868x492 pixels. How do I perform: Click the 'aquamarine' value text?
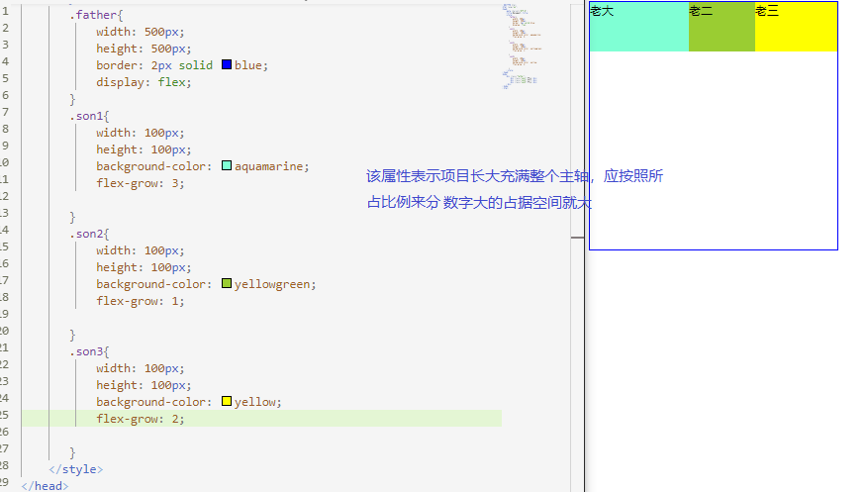tap(268, 166)
